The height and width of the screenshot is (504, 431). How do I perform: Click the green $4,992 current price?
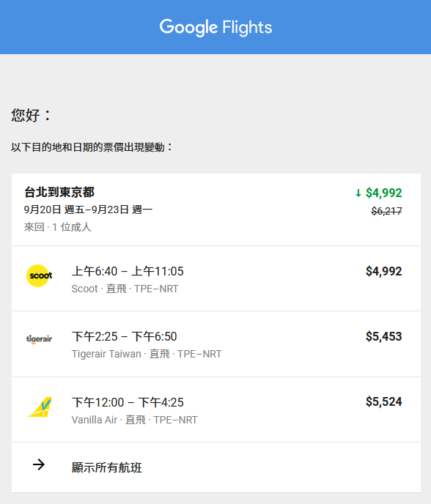pos(383,193)
